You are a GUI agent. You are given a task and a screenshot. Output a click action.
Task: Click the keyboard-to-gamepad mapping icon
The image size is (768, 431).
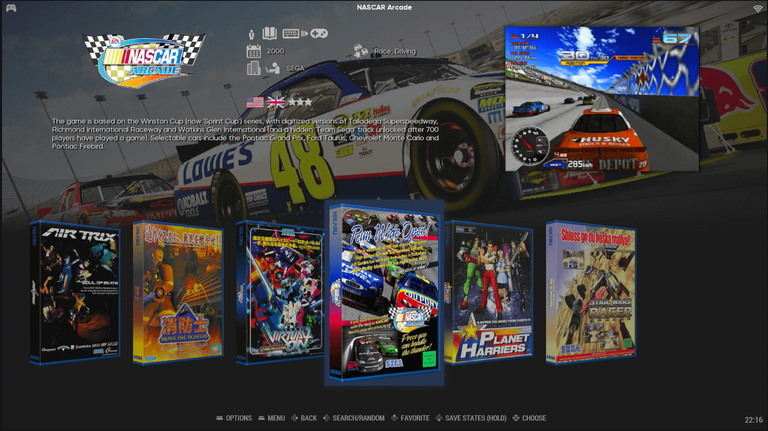point(298,34)
